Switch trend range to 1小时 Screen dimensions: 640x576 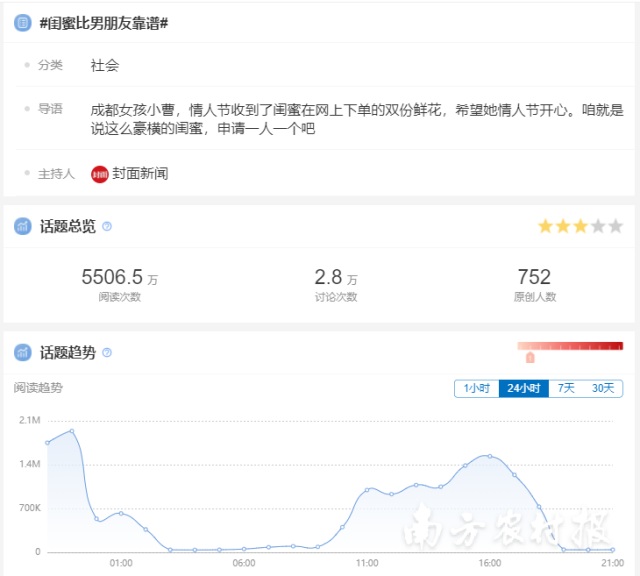click(477, 388)
